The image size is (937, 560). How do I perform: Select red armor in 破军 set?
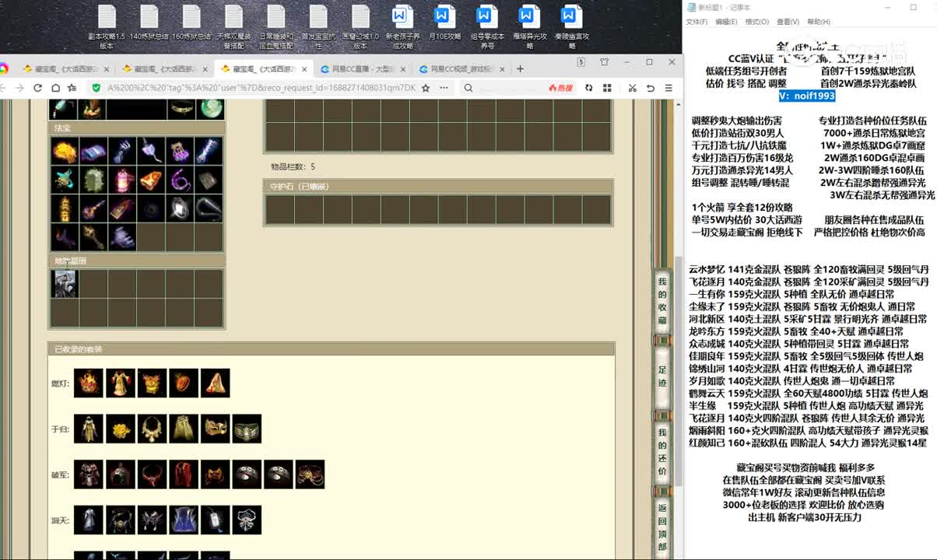pyautogui.click(x=89, y=474)
